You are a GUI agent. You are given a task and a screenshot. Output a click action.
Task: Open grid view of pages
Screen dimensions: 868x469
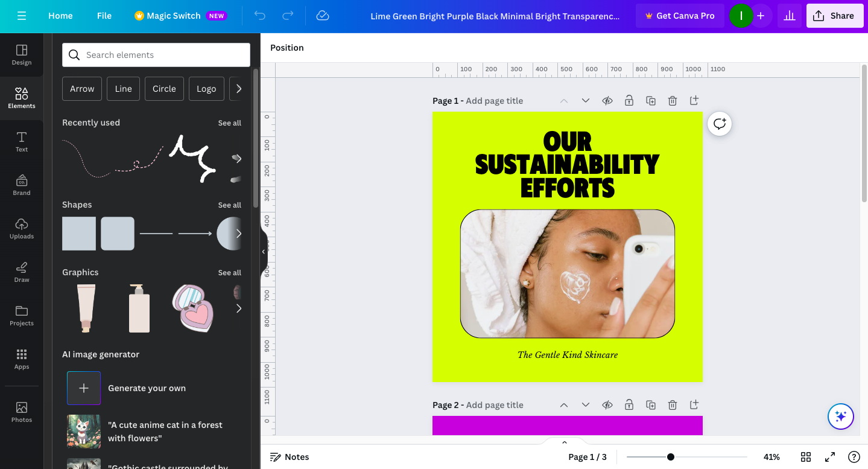(x=806, y=457)
